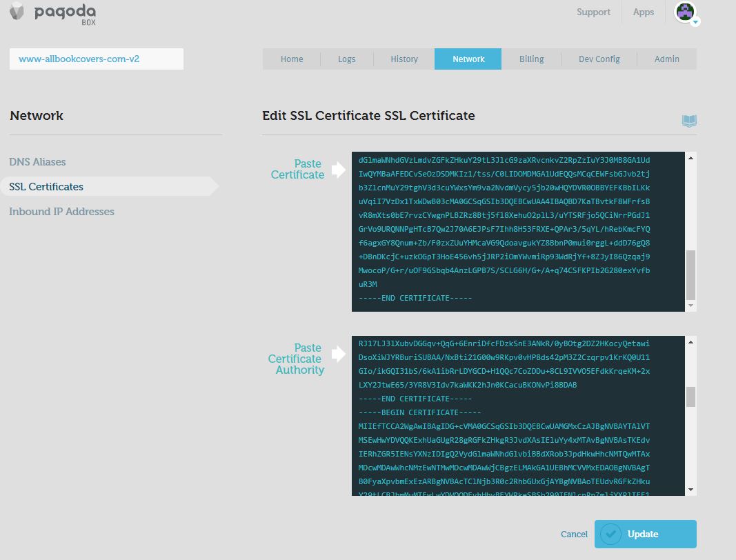Open the Support link
736x560 pixels.
click(x=593, y=12)
